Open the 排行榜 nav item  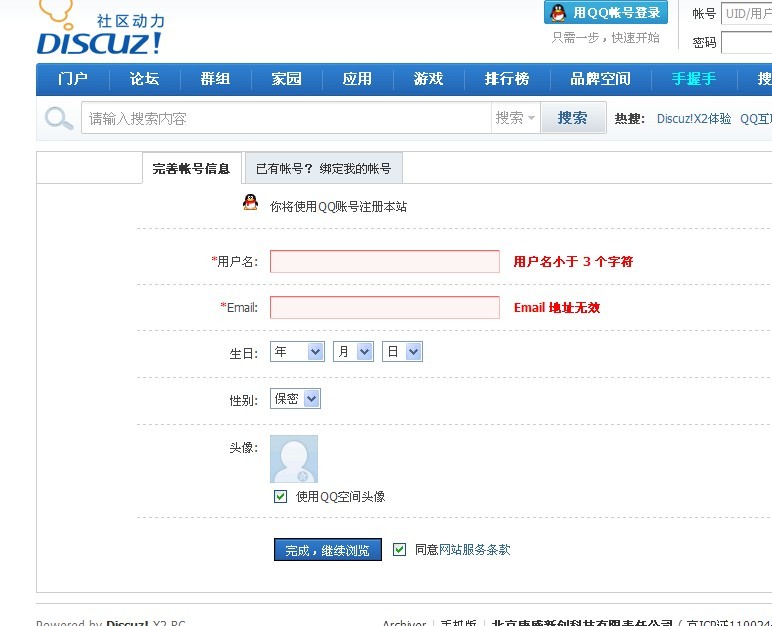pos(507,79)
